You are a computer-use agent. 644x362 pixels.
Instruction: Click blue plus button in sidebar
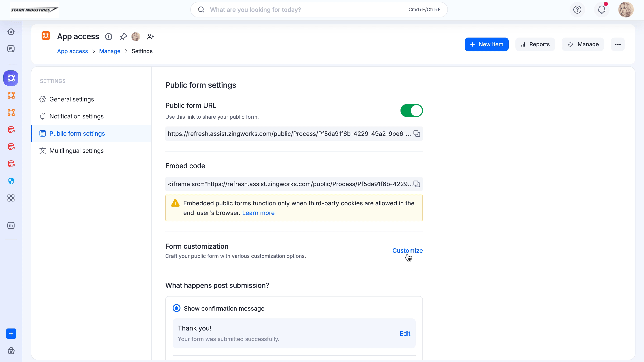coord(11,334)
